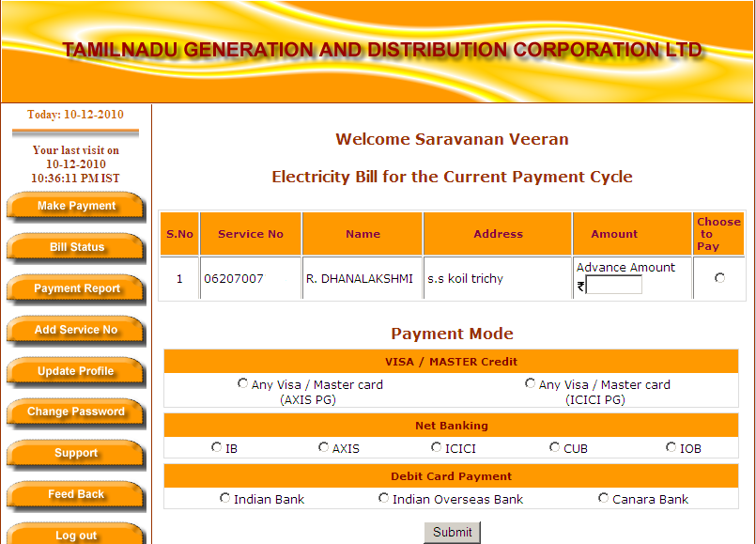Image resolution: width=756 pixels, height=544 pixels.
Task: Choose ICICI net banking option
Action: point(436,447)
